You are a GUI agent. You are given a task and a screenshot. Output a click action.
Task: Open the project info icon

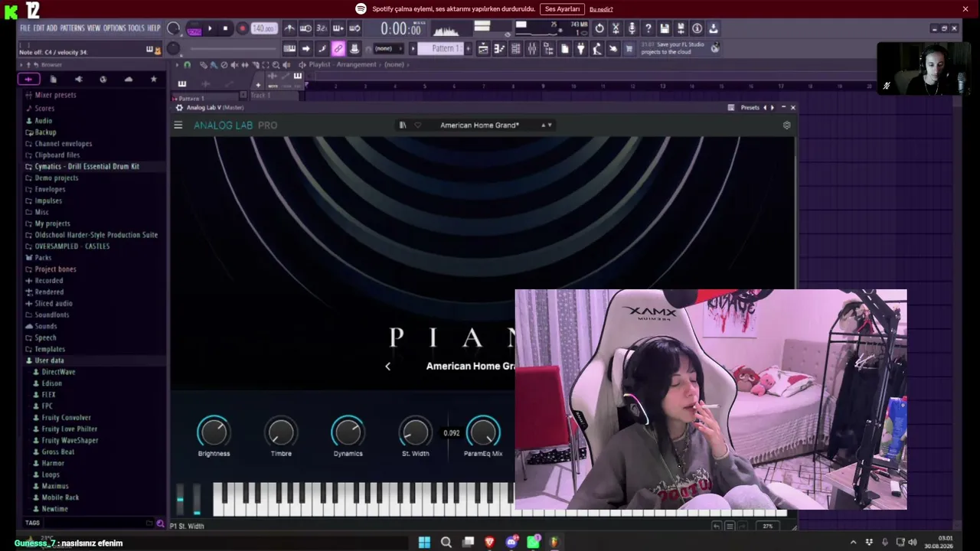(x=697, y=28)
